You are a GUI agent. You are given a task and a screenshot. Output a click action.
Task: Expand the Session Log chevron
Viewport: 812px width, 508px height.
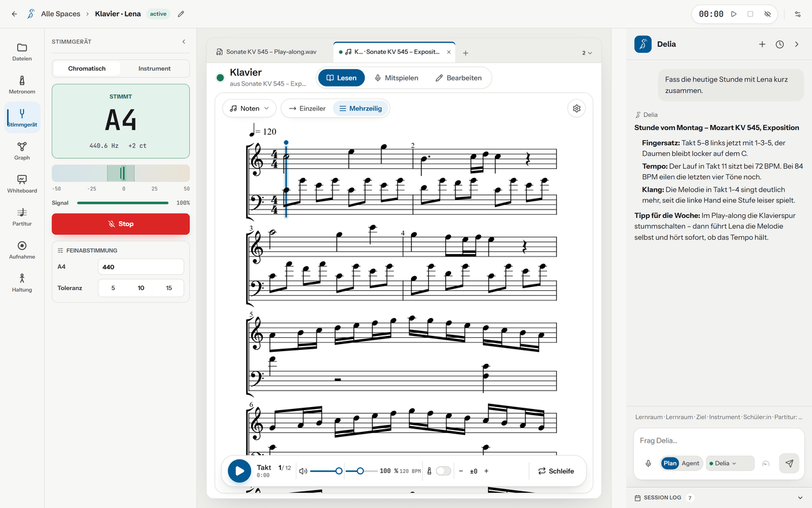[x=799, y=498]
